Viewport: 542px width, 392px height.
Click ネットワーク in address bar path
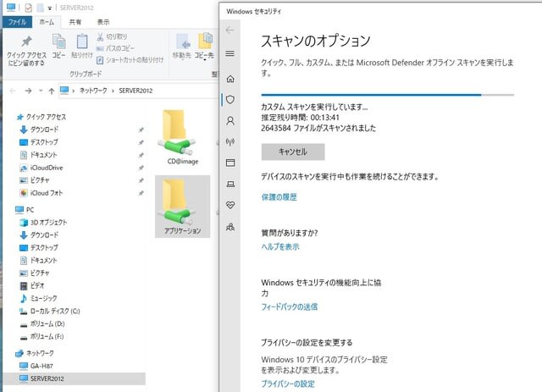coord(93,91)
